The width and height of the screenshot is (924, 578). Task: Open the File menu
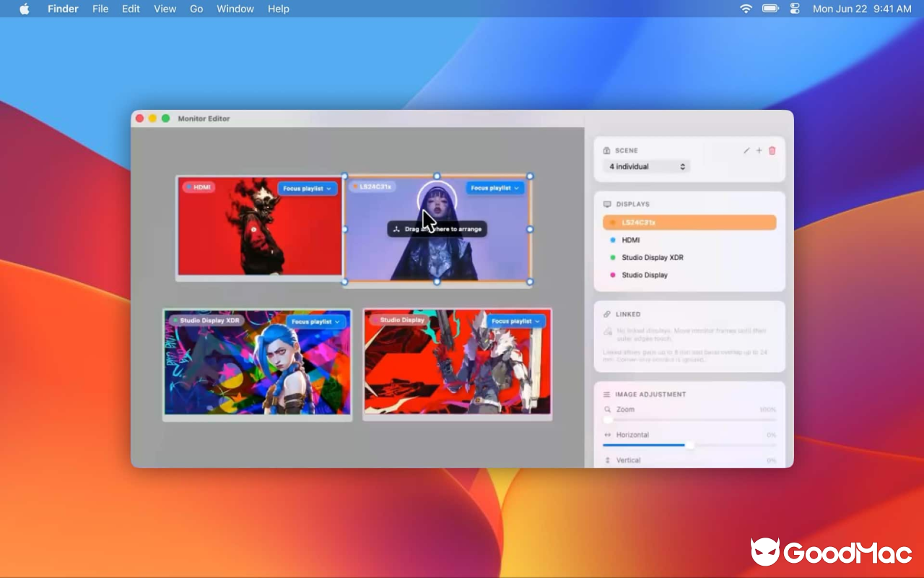(x=100, y=9)
